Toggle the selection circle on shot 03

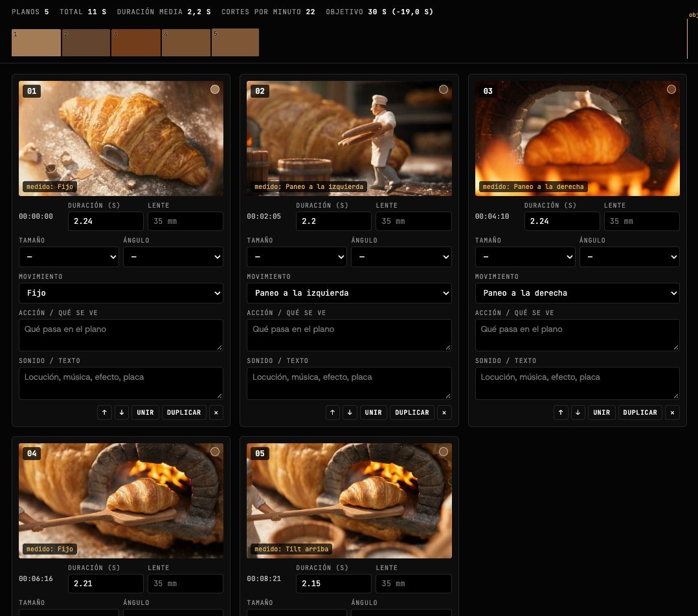(671, 89)
